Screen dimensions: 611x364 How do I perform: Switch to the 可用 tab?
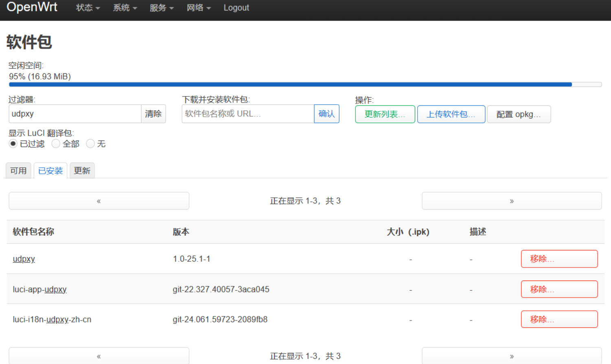[x=18, y=171]
